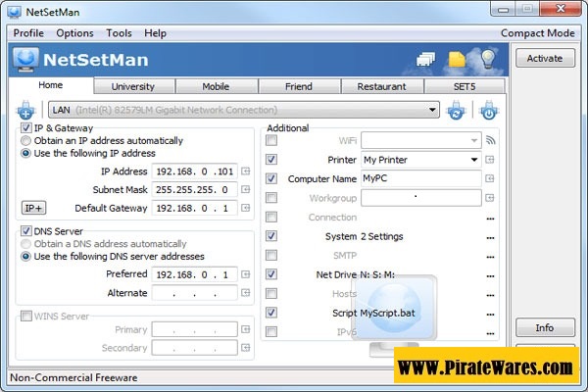
Task: Click the adapter power plug icon
Action: click(489, 110)
